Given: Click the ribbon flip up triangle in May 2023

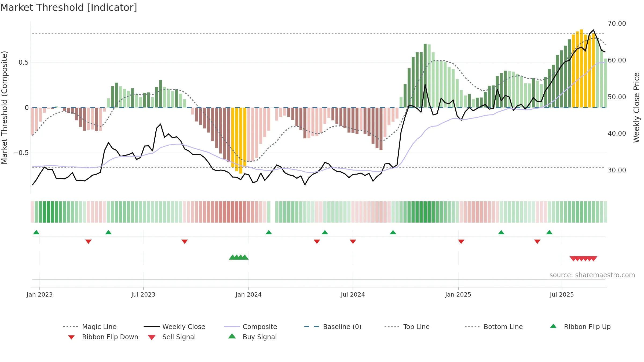Looking at the screenshot, I should pyautogui.click(x=108, y=232).
